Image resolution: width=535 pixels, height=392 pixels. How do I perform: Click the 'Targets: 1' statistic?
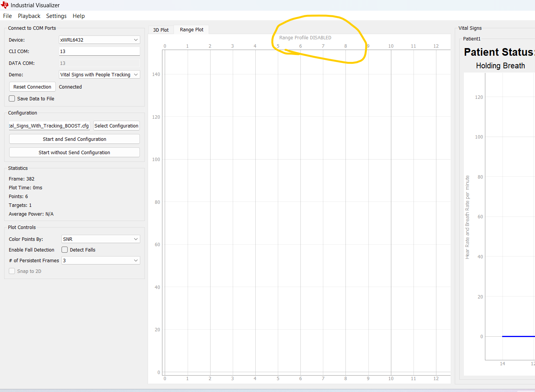pyautogui.click(x=20, y=205)
